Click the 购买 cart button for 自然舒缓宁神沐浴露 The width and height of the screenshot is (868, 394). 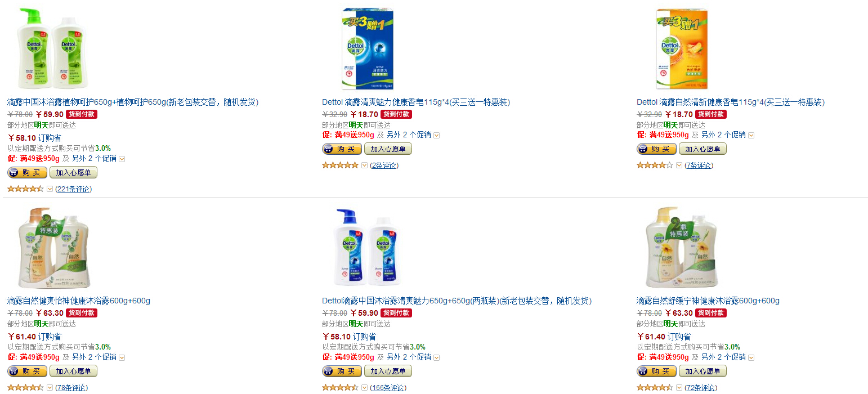click(656, 371)
